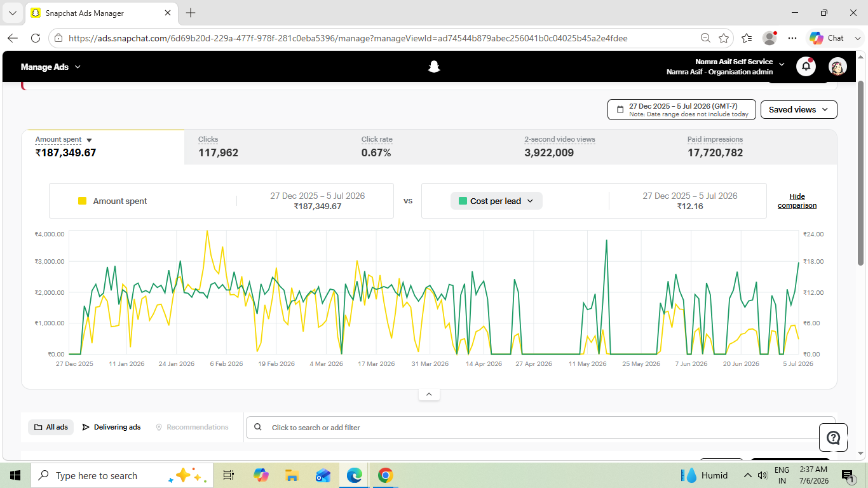868x488 pixels.
Task: Select the Click rate metric tab
Action: (429, 147)
